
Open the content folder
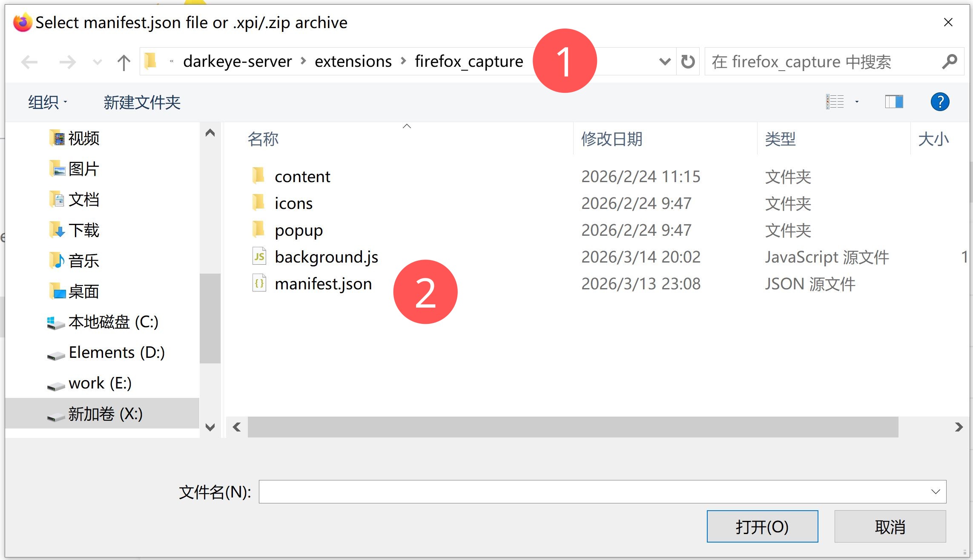pyautogui.click(x=302, y=177)
